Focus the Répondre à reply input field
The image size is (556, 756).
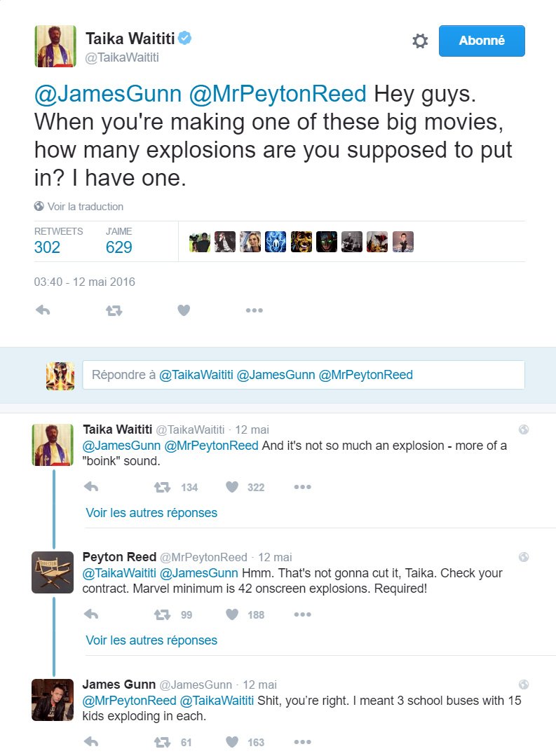pos(303,375)
